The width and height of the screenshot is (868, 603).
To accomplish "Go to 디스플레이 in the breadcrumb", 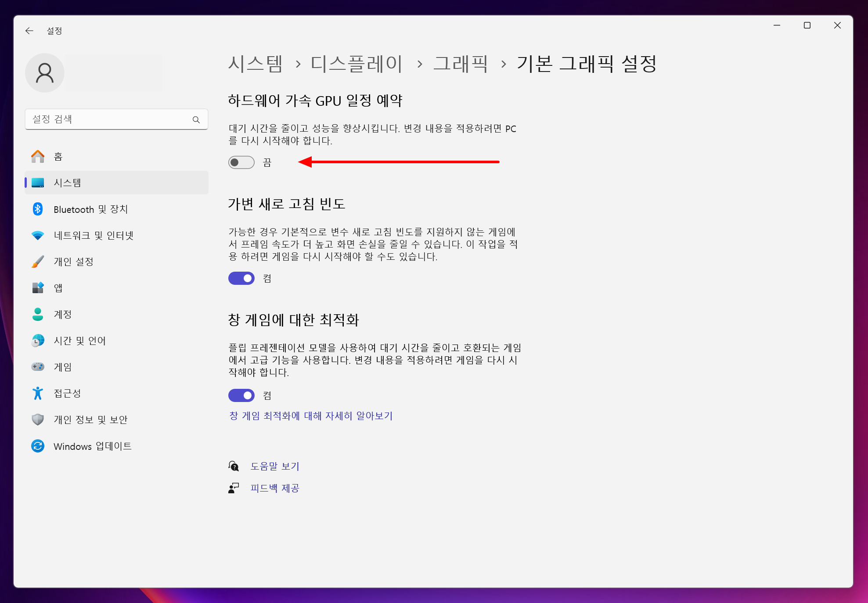I will [356, 64].
